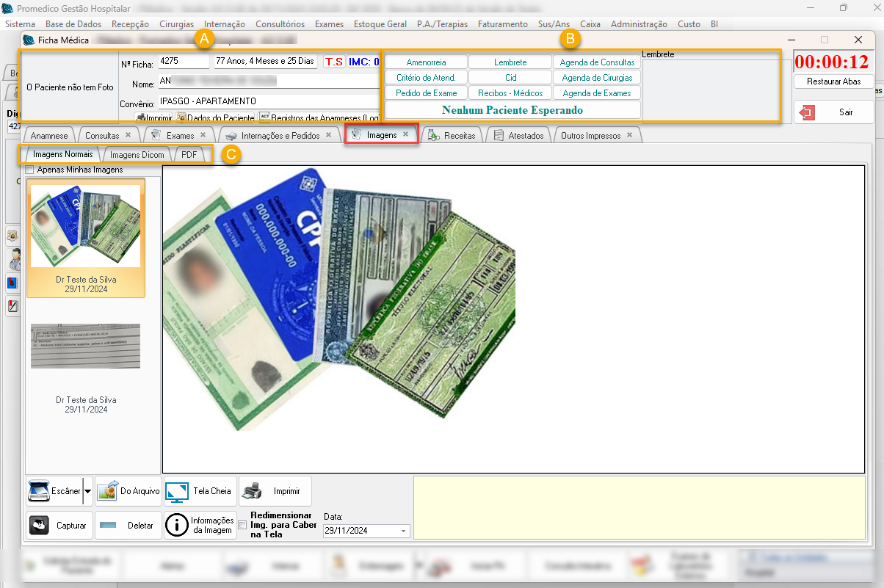The height and width of the screenshot is (588, 884).
Task: Open the Data date picker dropdown
Action: pyautogui.click(x=403, y=531)
